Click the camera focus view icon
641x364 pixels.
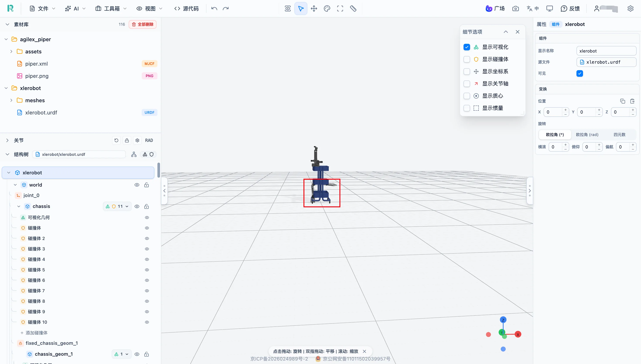click(288, 9)
